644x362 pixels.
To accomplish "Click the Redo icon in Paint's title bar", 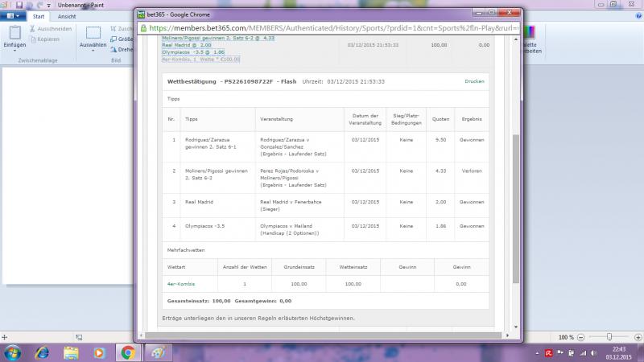I will point(39,5).
